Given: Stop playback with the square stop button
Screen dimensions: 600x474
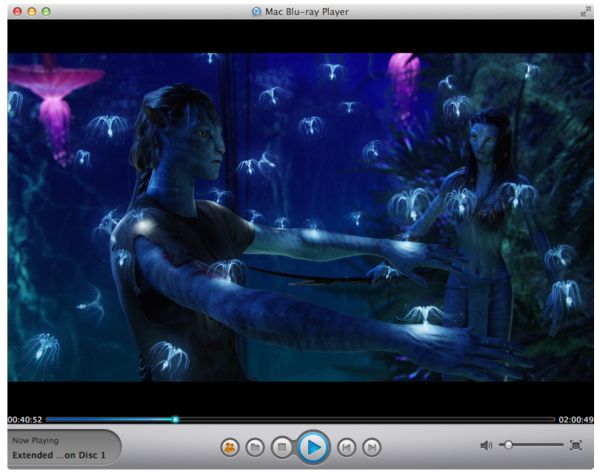Looking at the screenshot, I should coord(282,447).
